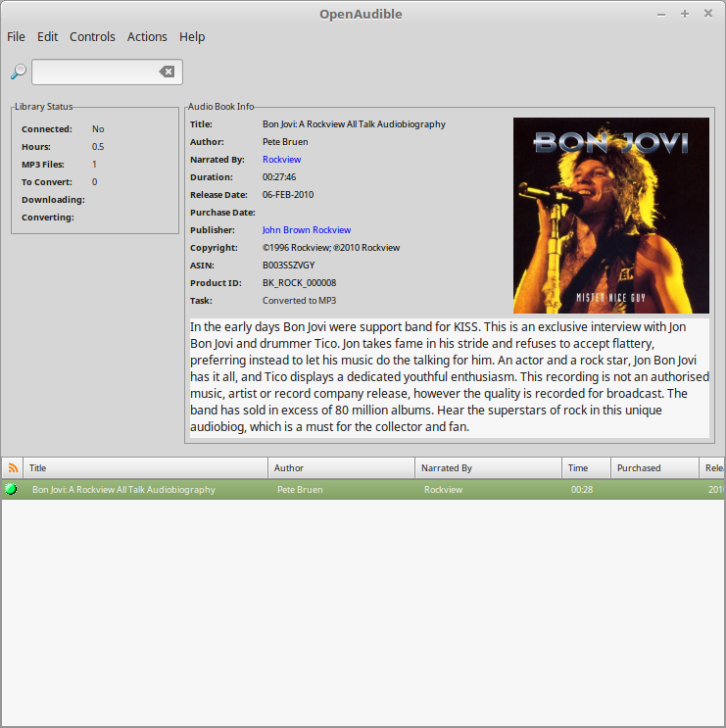Click Pete Bruen in the table row
This screenshot has height=728, width=726.
click(300, 489)
